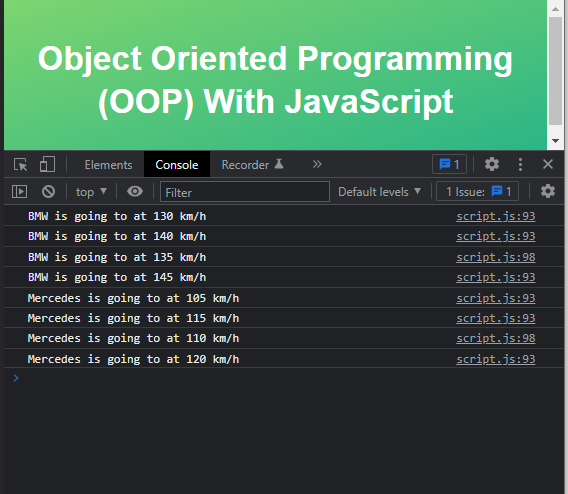Open script.js:98 link for BMW 135 km/h
Screen dimensions: 568x494
(x=496, y=257)
